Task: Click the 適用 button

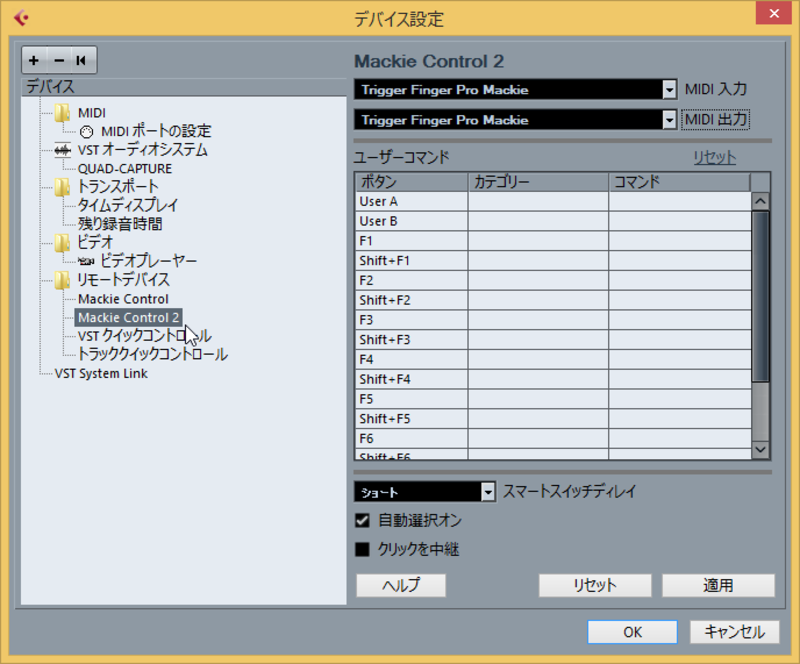Action: pos(718,585)
